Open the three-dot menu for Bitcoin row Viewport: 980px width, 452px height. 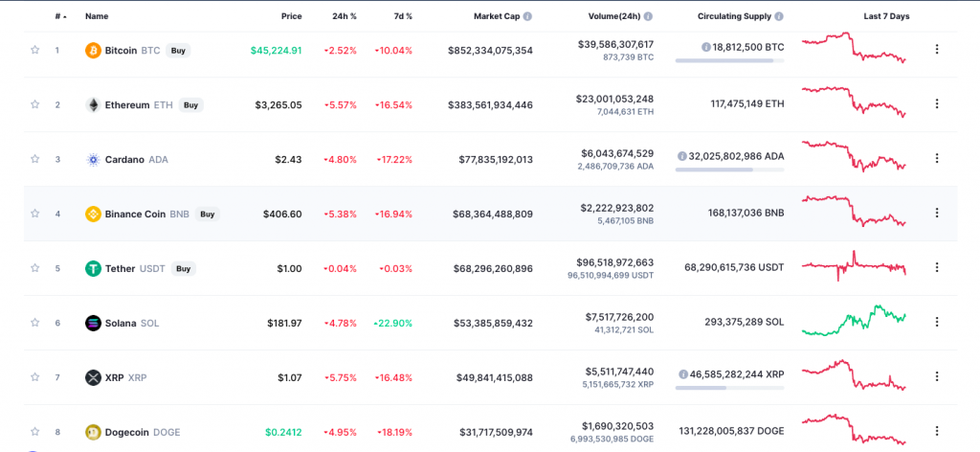tap(936, 50)
